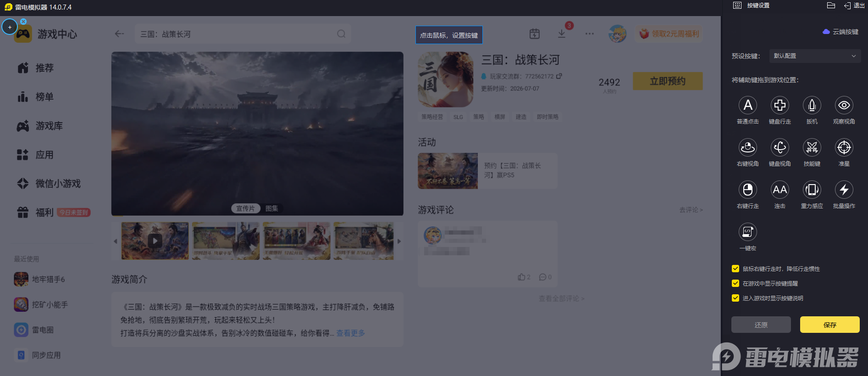
Task: Choose the 批量操作 batch operation lightning icon
Action: point(844,190)
